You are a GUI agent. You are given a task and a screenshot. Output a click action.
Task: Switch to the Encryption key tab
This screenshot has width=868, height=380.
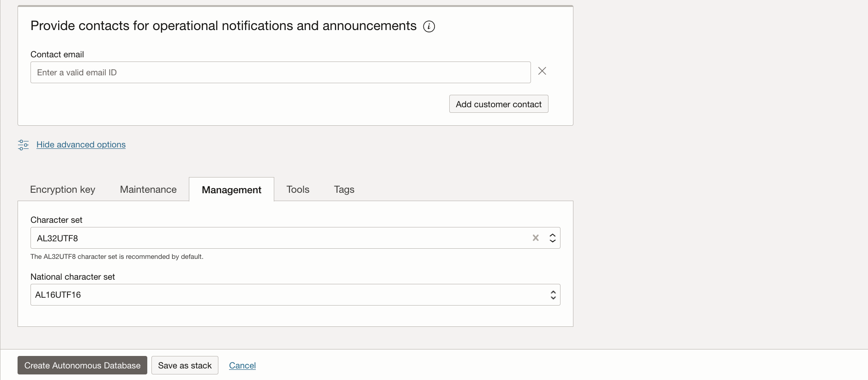coord(63,190)
